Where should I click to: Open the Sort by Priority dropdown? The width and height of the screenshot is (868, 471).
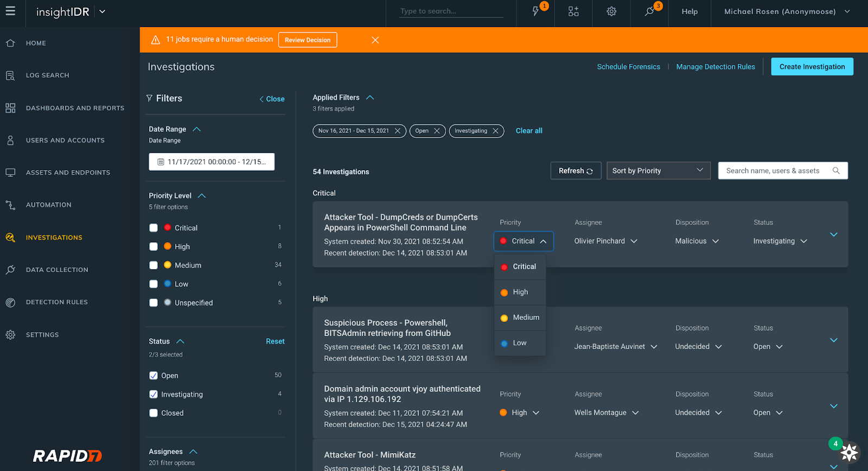pos(658,171)
